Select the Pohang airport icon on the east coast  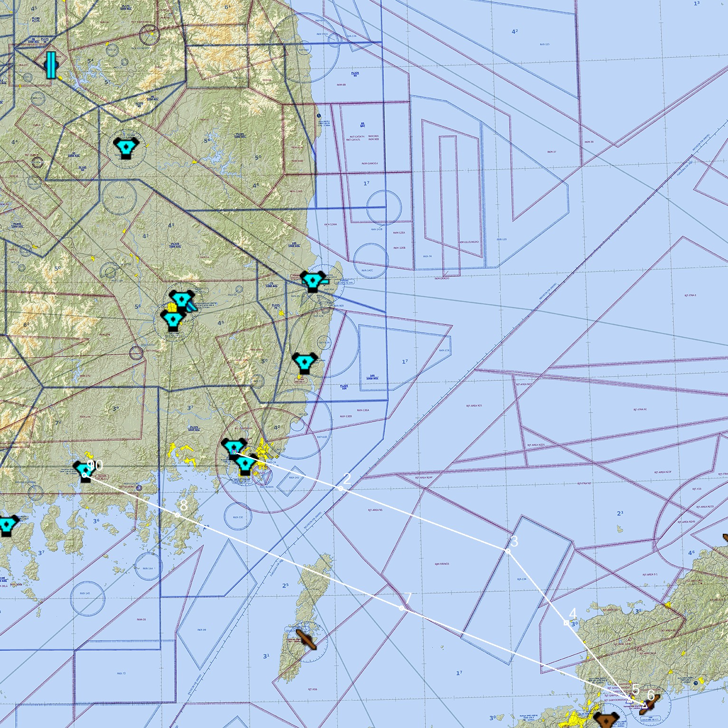pyautogui.click(x=312, y=280)
